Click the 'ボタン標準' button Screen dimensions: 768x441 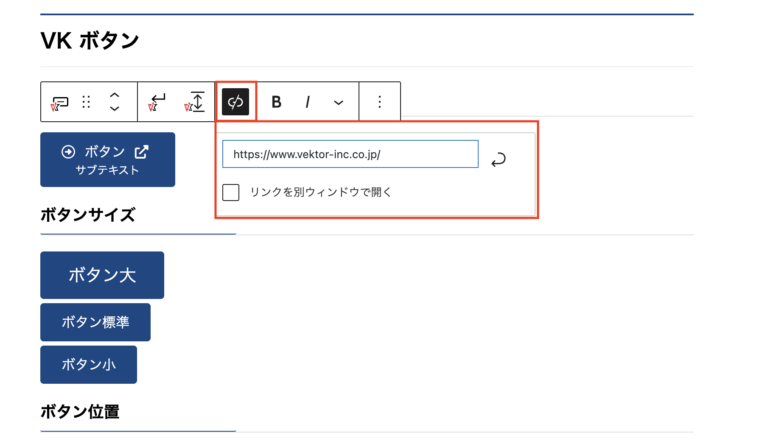[x=95, y=322]
